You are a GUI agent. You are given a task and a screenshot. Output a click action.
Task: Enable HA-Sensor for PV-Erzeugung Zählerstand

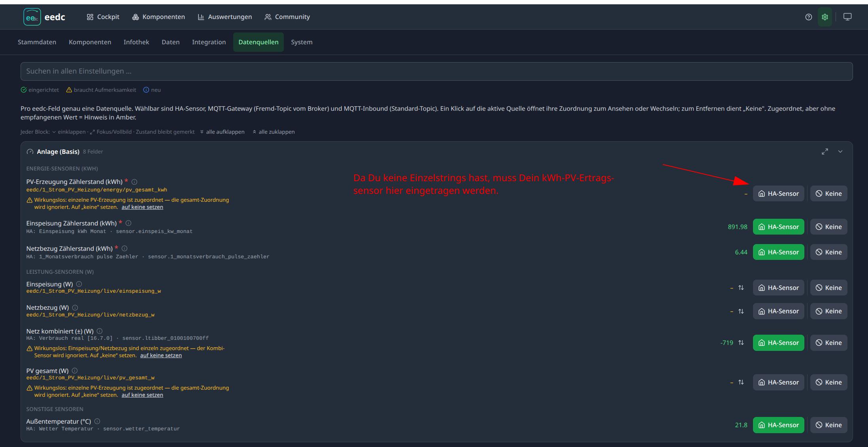click(x=778, y=193)
